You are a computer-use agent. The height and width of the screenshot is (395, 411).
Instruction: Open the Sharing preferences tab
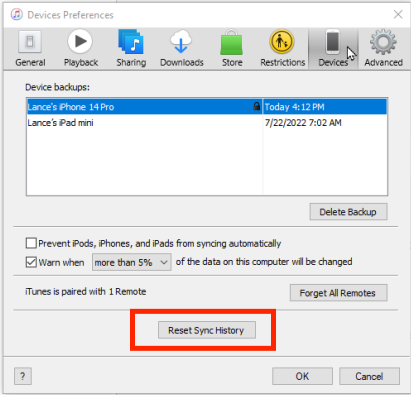tap(131, 49)
